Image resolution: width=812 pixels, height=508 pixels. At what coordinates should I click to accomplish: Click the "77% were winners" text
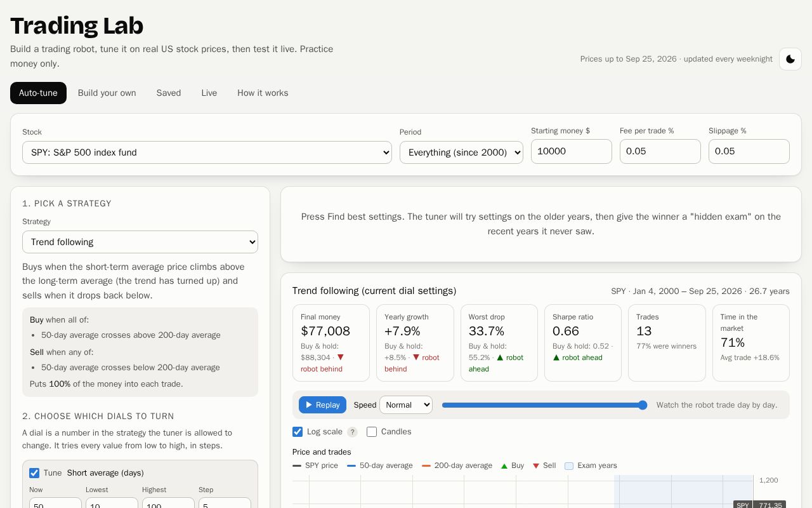click(x=667, y=346)
